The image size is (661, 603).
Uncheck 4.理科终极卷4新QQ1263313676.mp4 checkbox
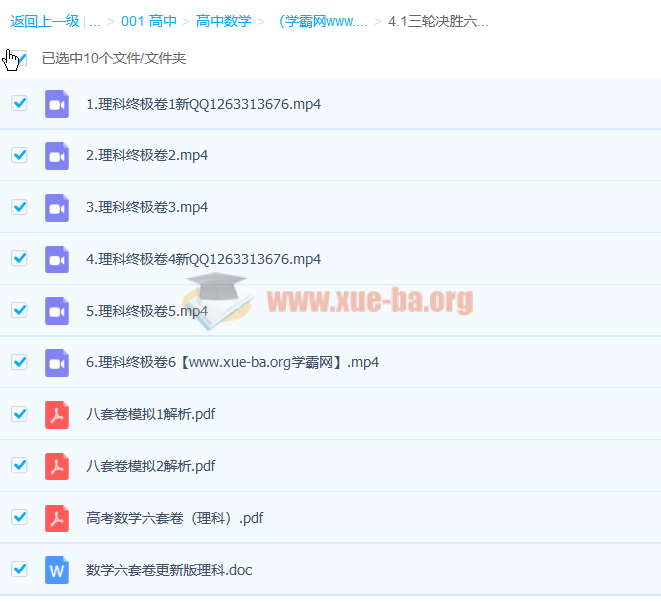tap(19, 258)
